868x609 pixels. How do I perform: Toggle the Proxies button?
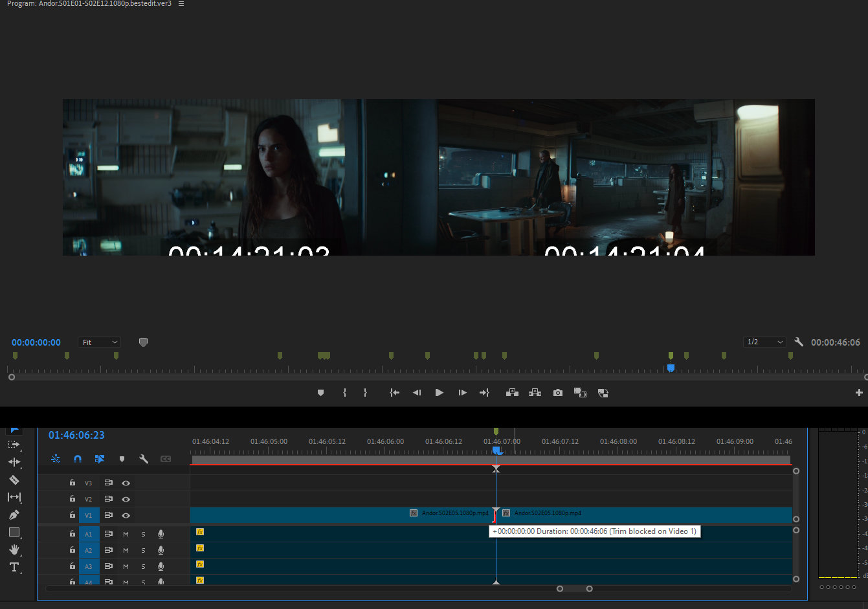(x=603, y=393)
